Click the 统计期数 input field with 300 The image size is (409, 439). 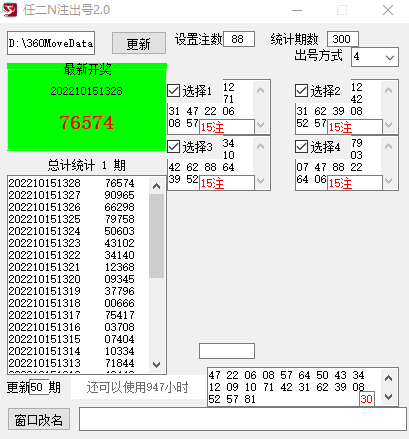click(x=343, y=39)
